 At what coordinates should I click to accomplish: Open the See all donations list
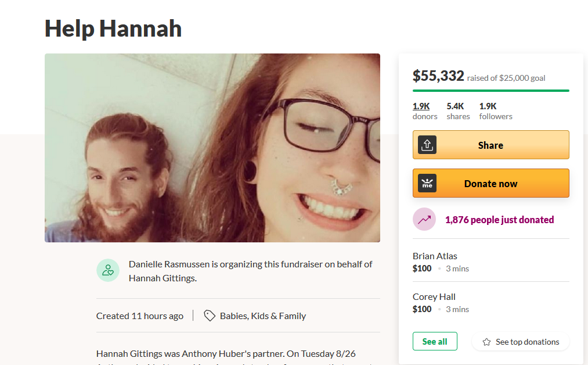[435, 341]
